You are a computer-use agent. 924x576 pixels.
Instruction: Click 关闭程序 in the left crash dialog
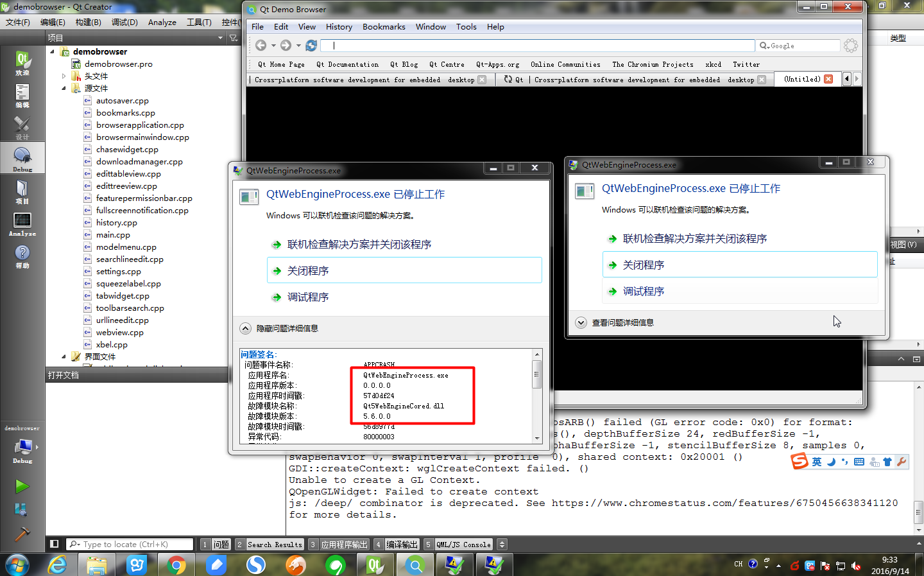pyautogui.click(x=404, y=270)
